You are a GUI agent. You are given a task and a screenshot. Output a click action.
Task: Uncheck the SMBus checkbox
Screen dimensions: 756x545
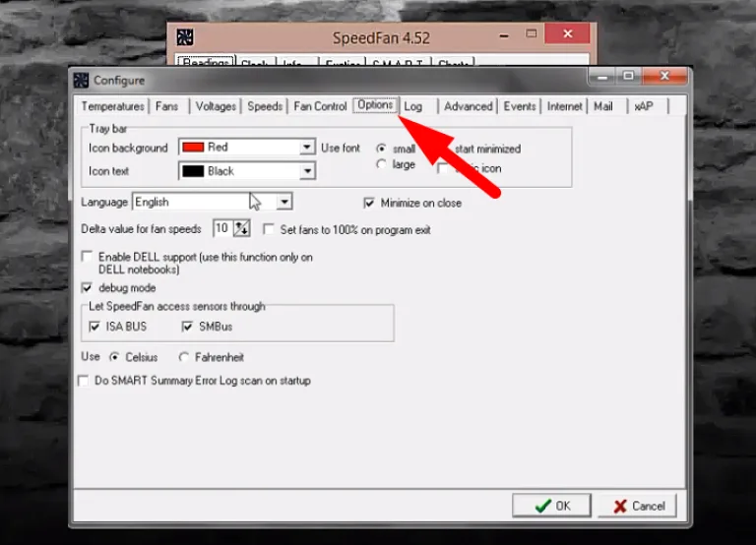(x=188, y=327)
